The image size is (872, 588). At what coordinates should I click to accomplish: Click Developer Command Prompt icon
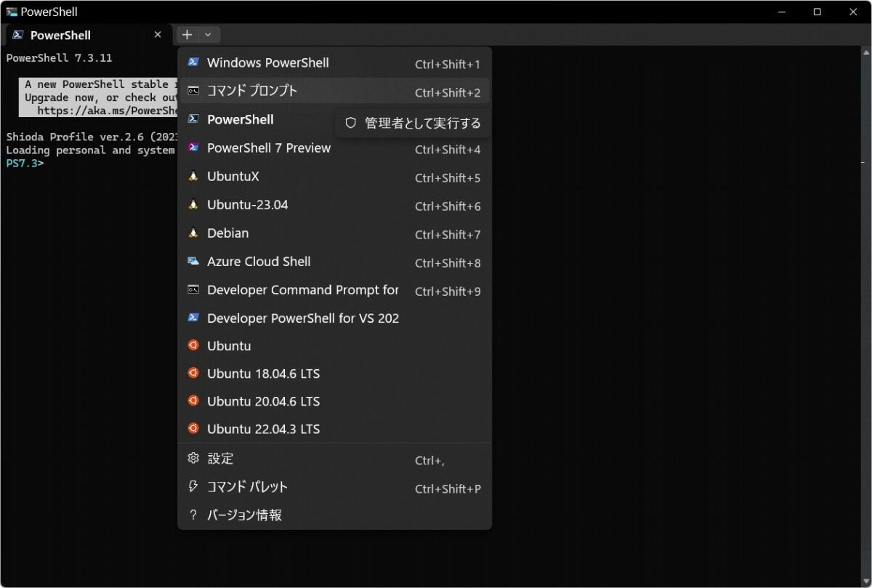click(193, 289)
